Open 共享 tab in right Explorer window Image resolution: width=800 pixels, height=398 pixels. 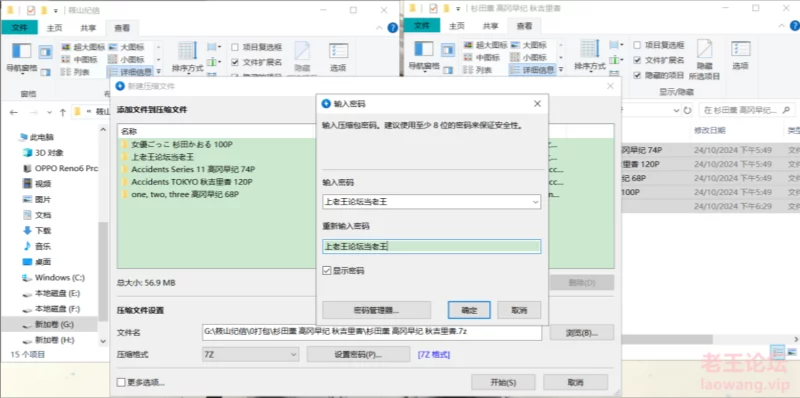point(490,26)
